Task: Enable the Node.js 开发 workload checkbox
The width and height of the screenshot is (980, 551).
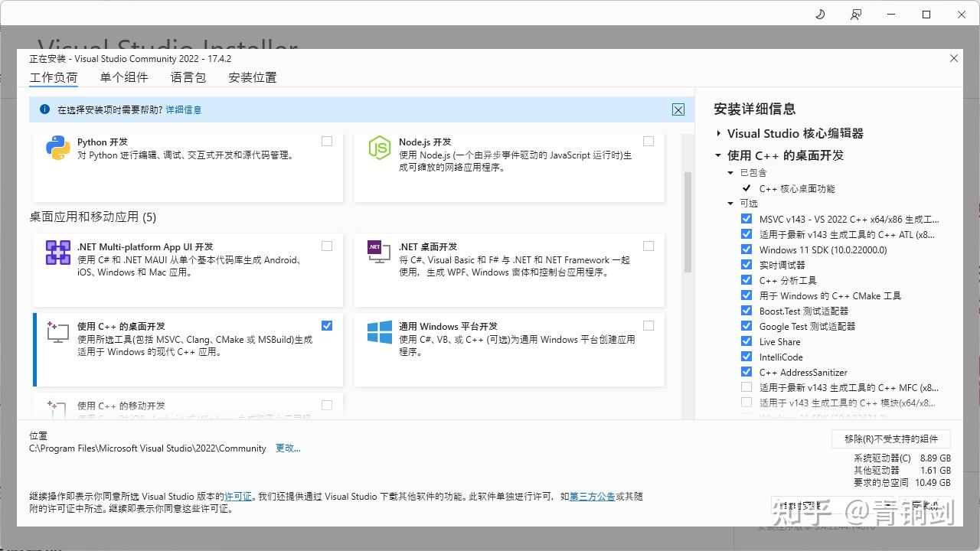Action: click(x=648, y=141)
